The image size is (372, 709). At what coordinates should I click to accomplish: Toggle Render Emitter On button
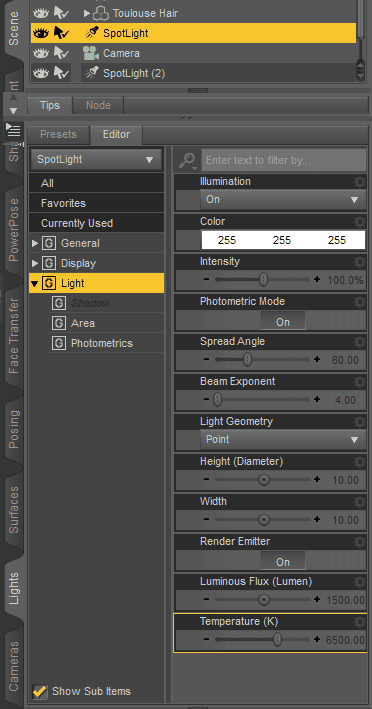coord(283,562)
